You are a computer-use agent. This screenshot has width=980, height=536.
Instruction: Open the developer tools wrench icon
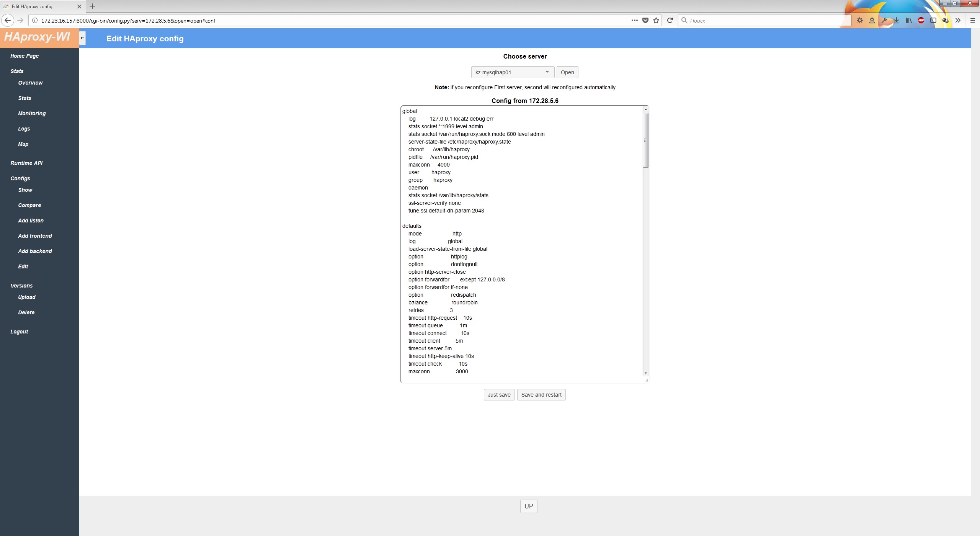tap(884, 20)
